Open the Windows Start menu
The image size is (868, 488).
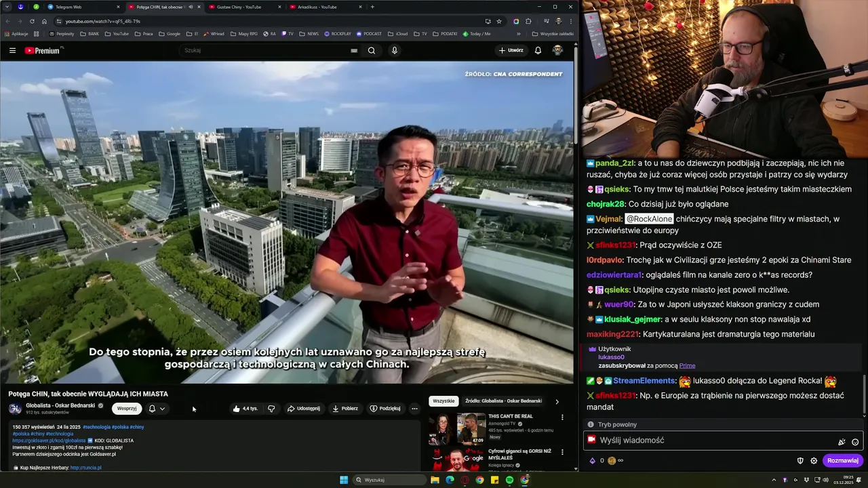344,480
